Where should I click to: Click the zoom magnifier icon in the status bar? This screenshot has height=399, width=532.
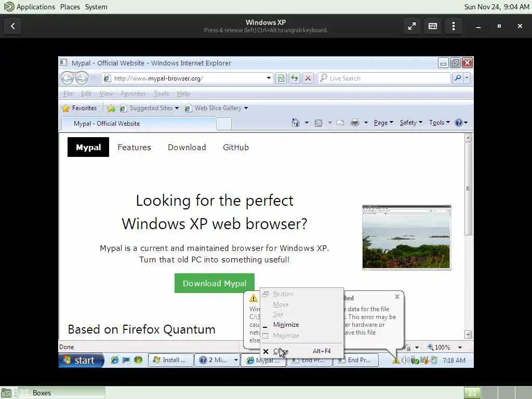[x=430, y=347]
